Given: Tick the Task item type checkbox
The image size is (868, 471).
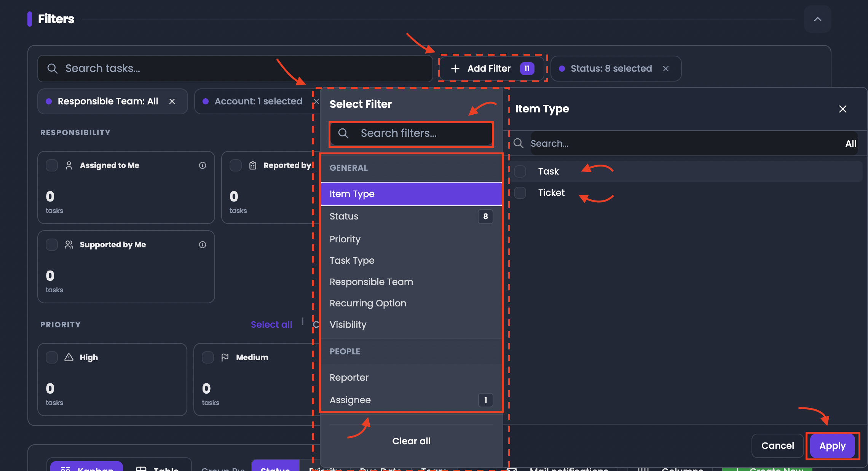Looking at the screenshot, I should tap(520, 171).
